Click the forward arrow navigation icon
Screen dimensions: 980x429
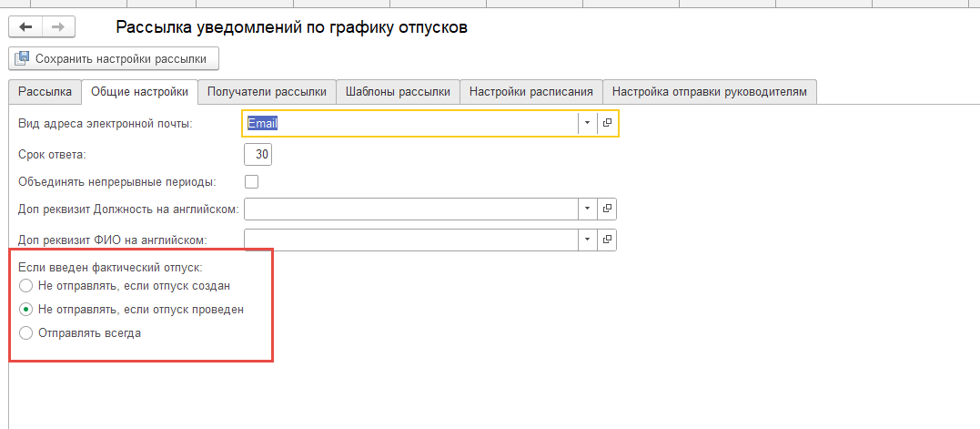[59, 27]
